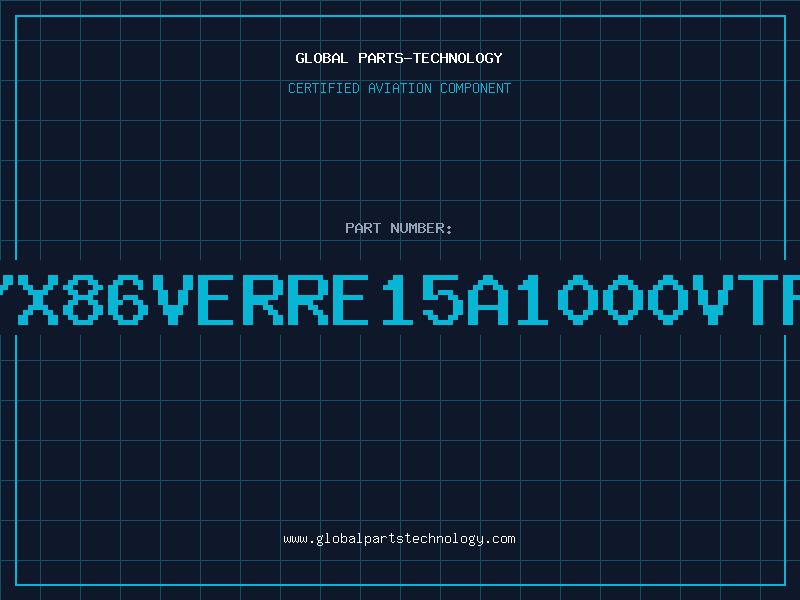Select the digit 8 in the part number

coord(83,299)
